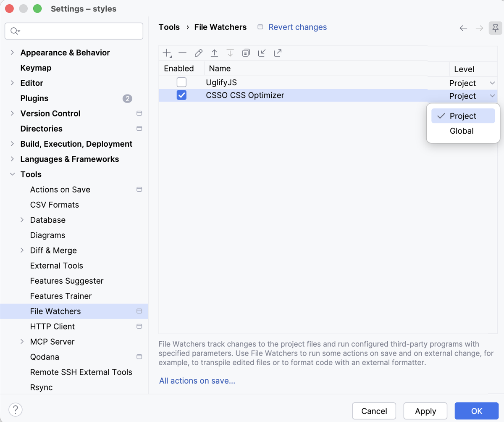Click the project-level icon beside File Watchers row

(x=139, y=311)
